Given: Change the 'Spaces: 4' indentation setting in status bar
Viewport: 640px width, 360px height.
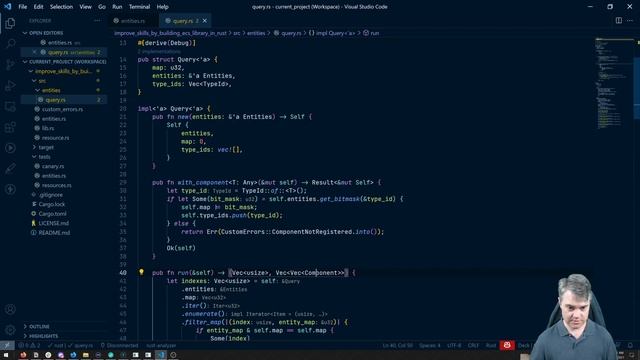Looking at the screenshot, I should coord(429,345).
